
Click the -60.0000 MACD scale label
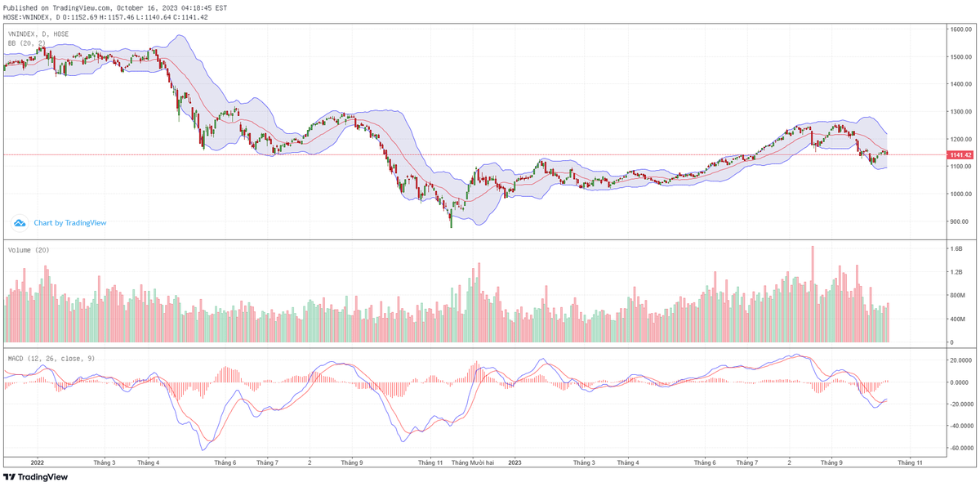coord(960,449)
